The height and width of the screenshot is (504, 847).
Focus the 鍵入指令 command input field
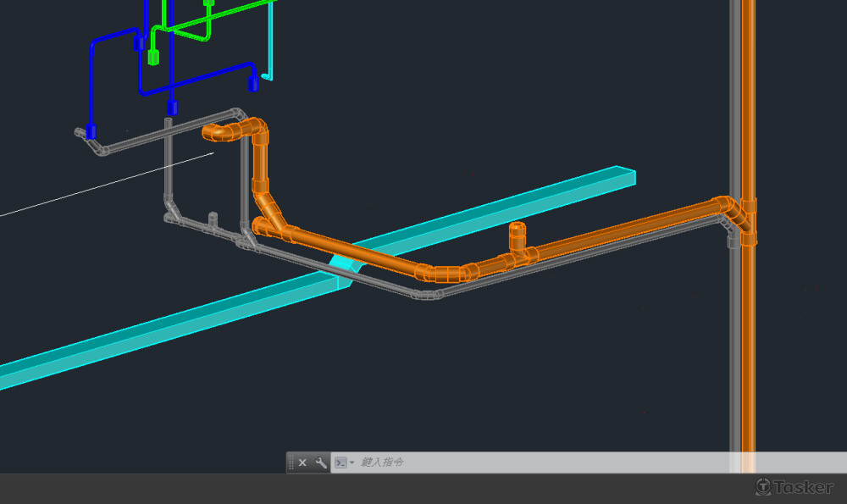(508, 462)
